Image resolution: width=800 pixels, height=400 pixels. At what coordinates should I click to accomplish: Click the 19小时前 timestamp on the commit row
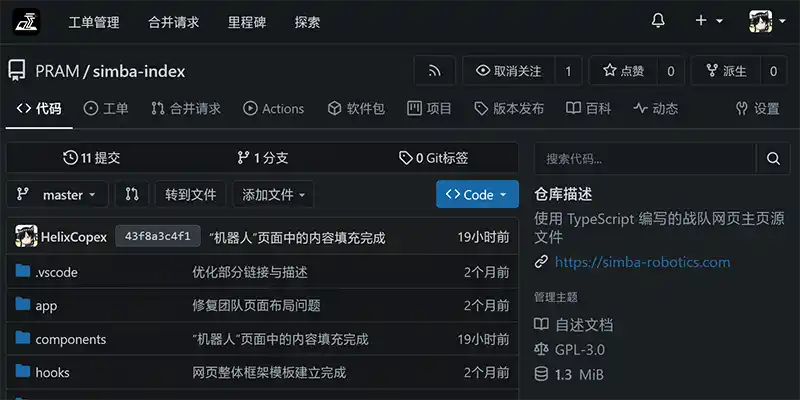(x=483, y=237)
